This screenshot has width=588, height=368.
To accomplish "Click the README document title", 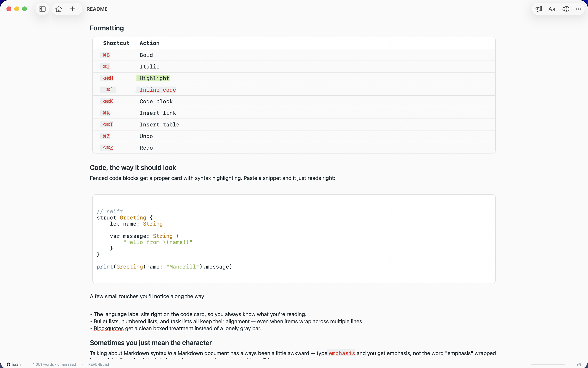I will [97, 9].
